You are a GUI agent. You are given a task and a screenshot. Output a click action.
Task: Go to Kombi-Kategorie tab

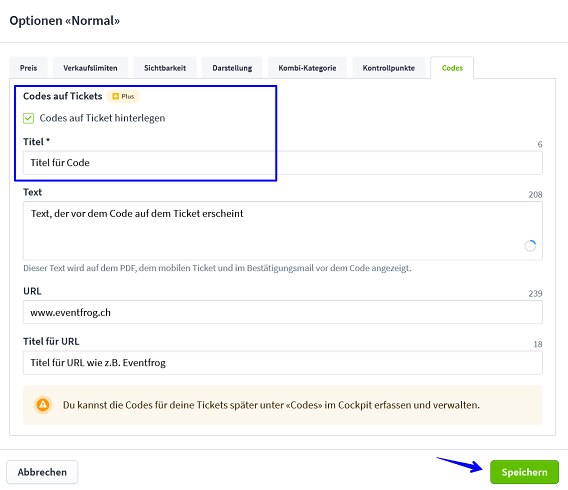(x=307, y=68)
